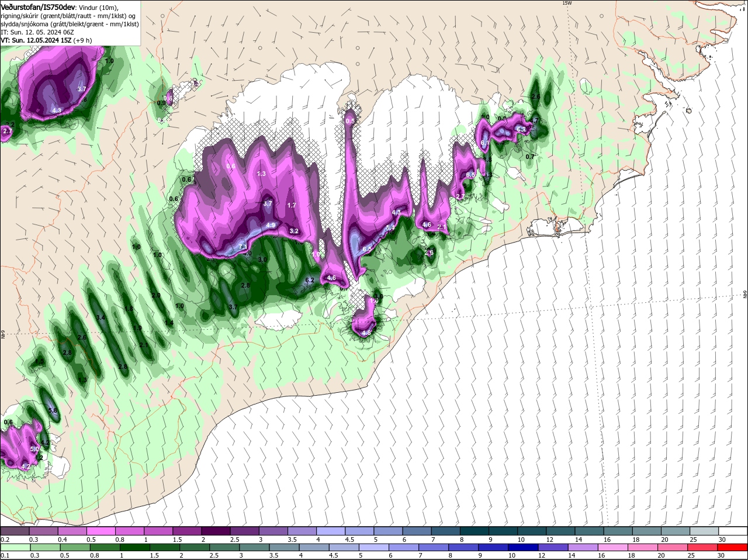The width and height of the screenshot is (748, 560).
Task: Select the '4.8' value on southern glacier
Action: pyautogui.click(x=366, y=333)
